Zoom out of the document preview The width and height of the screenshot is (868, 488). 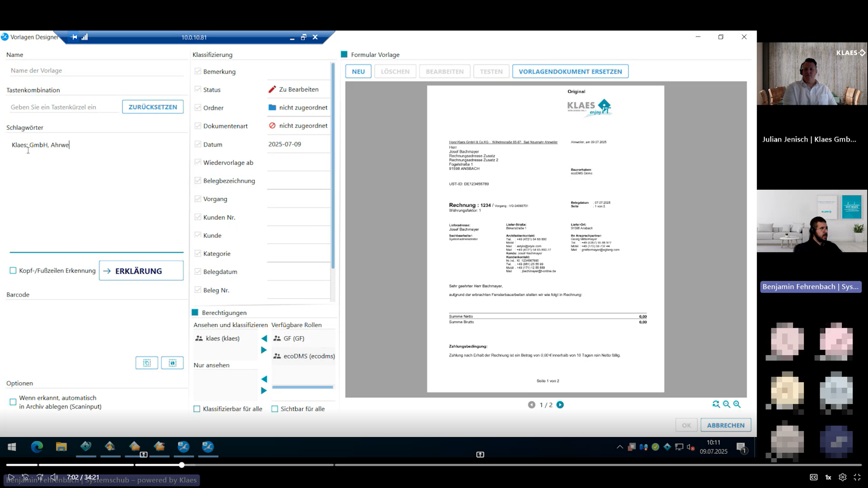pyautogui.click(x=726, y=404)
